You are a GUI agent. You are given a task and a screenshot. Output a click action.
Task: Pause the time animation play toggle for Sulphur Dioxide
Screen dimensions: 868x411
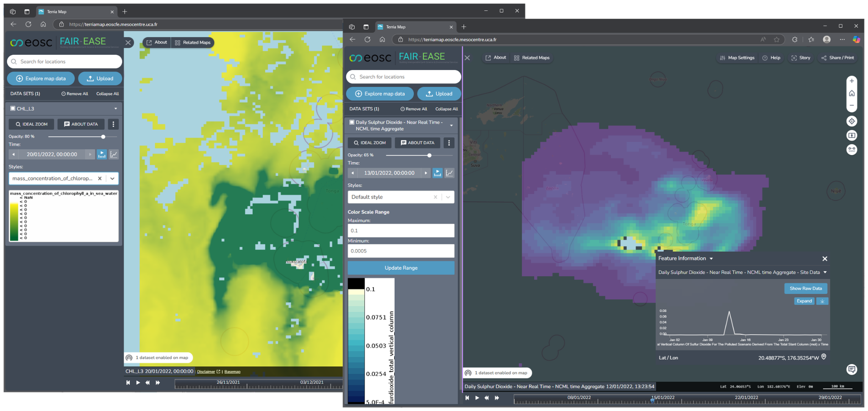pos(437,173)
